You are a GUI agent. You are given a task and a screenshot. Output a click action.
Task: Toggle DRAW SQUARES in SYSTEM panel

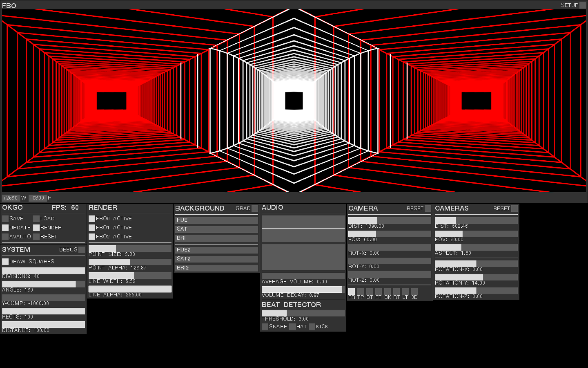pyautogui.click(x=5, y=261)
